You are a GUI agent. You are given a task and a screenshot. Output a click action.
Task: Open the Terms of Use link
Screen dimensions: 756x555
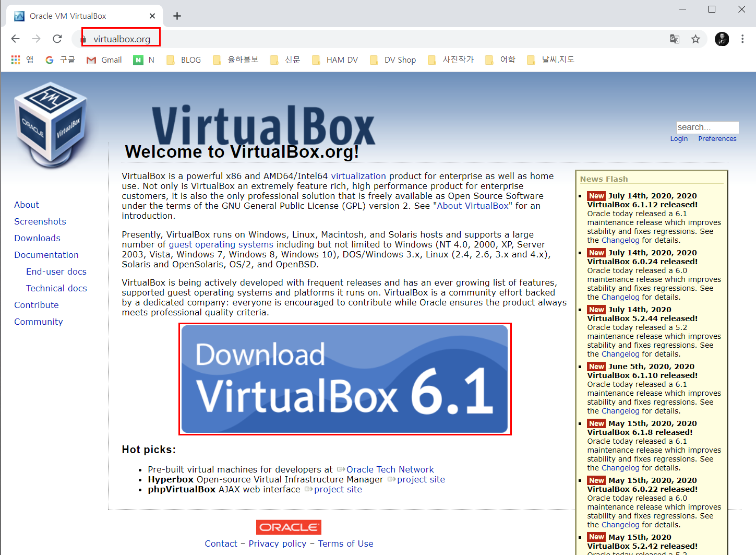point(345,544)
